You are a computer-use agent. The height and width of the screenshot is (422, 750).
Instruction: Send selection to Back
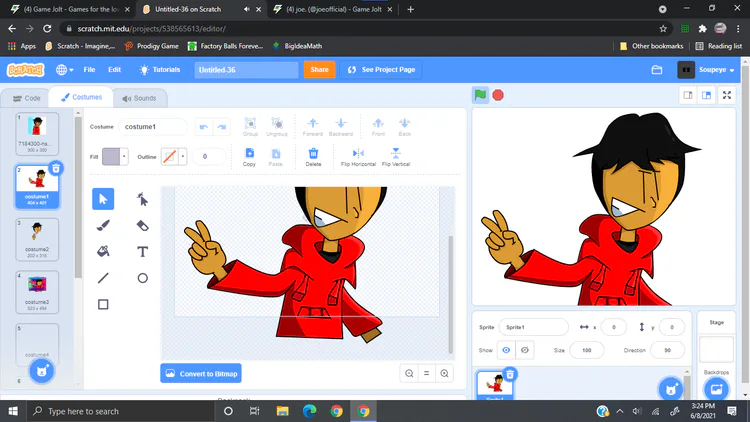[405, 127]
